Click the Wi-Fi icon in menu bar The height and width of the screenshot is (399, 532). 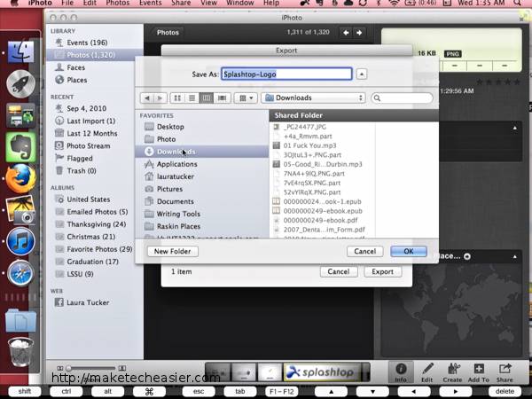(x=394, y=3)
